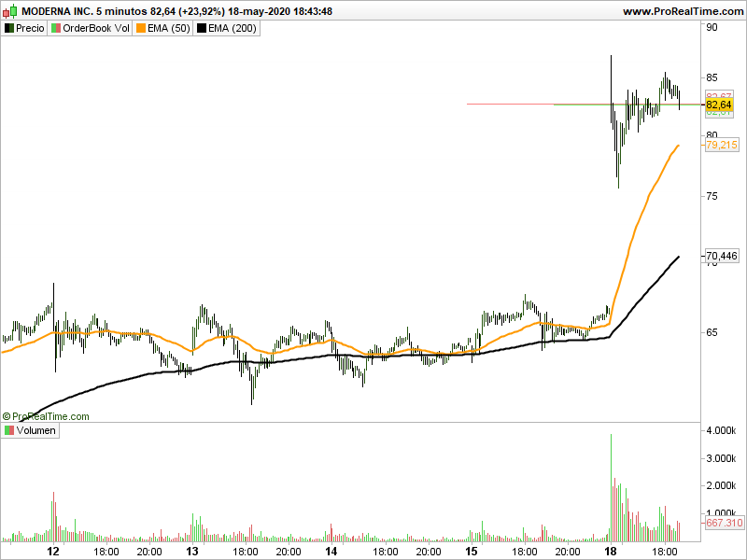Click the volume value label 667.310
The image size is (747, 560).
point(725,523)
